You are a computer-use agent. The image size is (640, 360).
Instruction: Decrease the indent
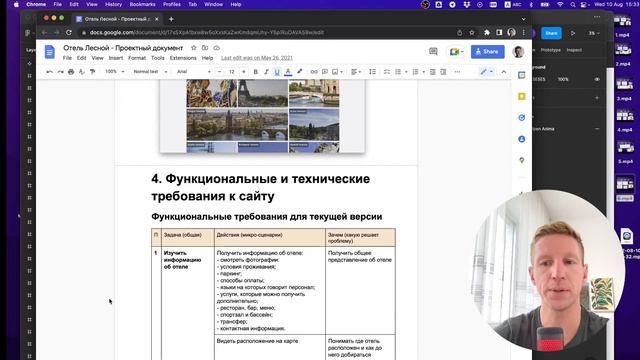tap(433, 72)
